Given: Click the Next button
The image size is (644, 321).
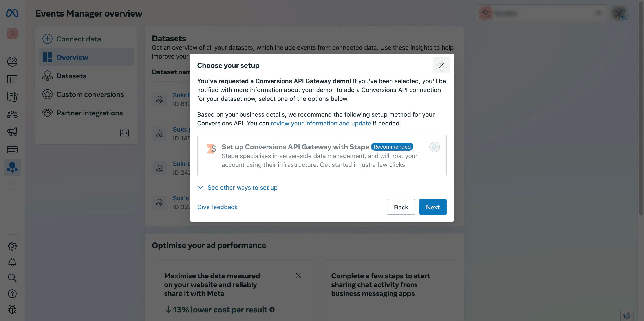Looking at the screenshot, I should pos(432,207).
